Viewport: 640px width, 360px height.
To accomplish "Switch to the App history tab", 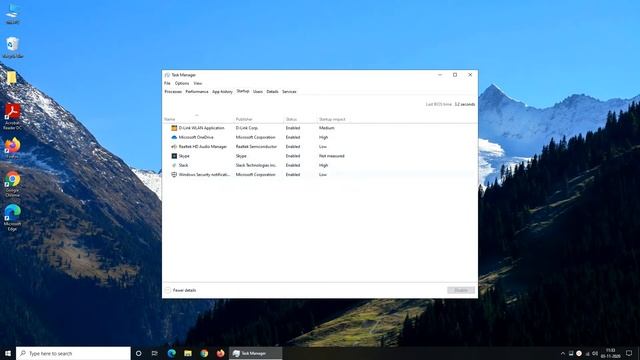I will tap(222, 92).
